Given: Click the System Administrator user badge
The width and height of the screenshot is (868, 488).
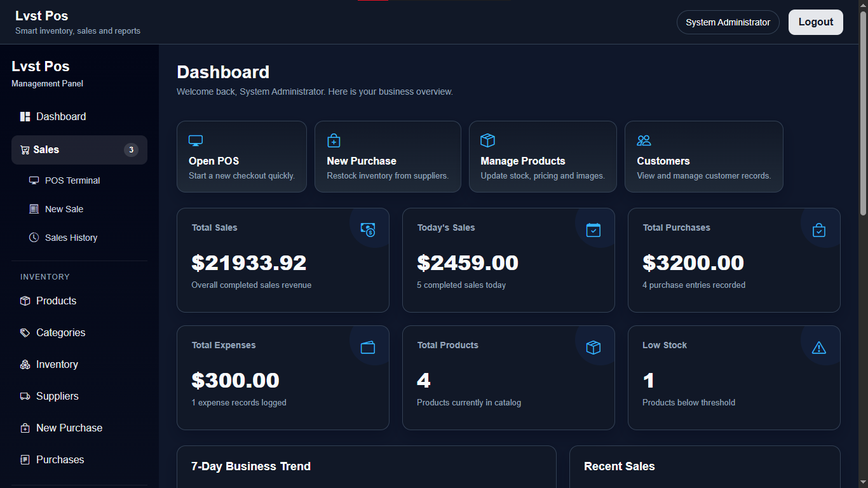Looking at the screenshot, I should coord(728,22).
